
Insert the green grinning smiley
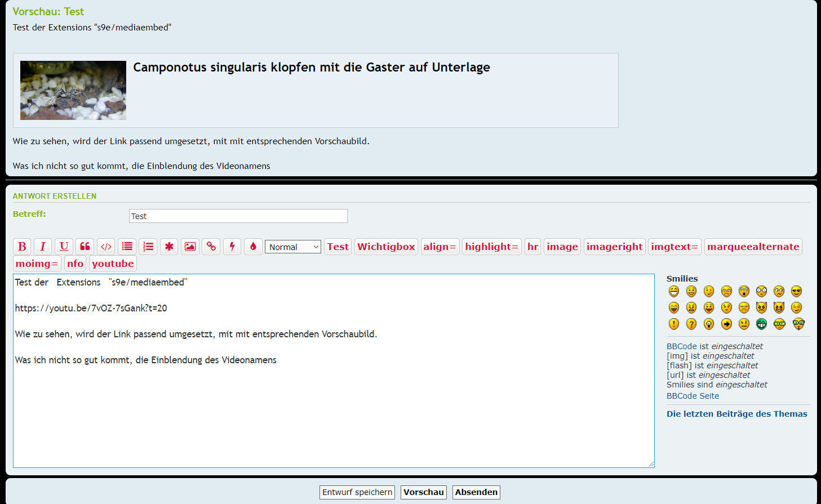pos(761,324)
